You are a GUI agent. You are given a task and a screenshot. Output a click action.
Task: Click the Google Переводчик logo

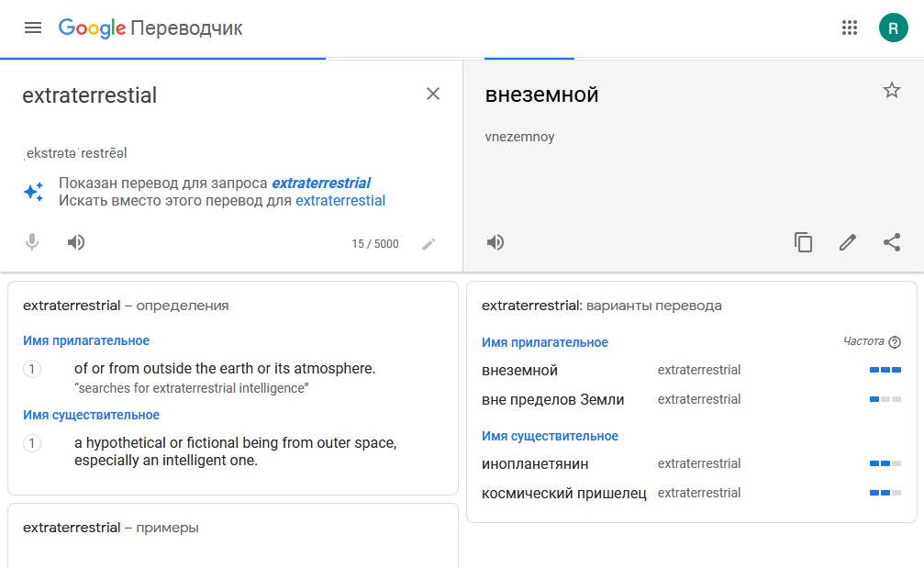[x=150, y=28]
